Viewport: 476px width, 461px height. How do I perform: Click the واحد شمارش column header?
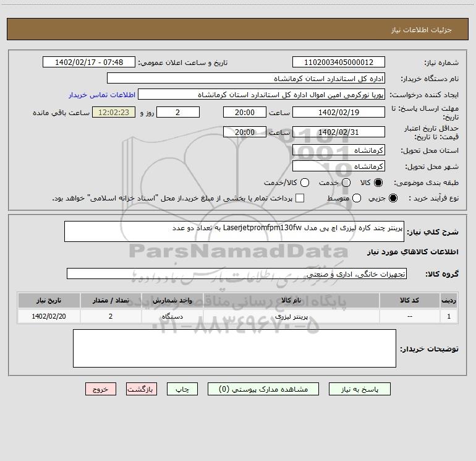coord(172,301)
